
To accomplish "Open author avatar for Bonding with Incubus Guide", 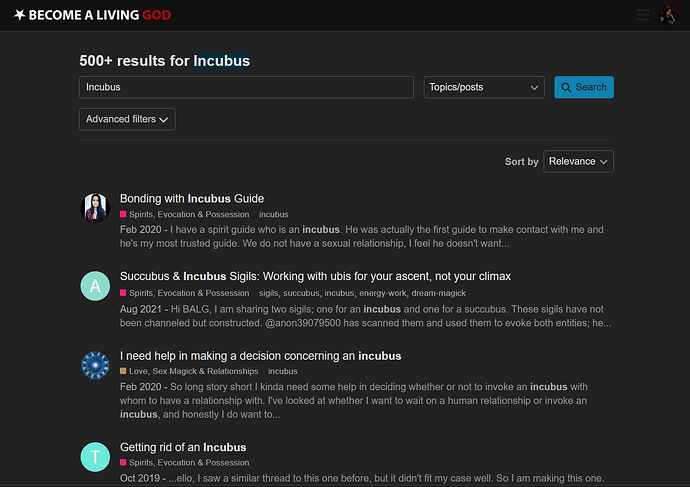I will click(x=95, y=208).
